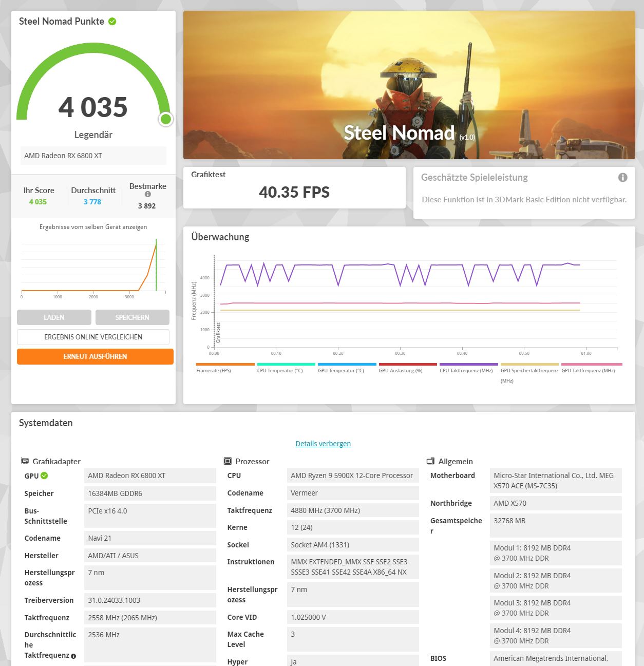Click Durchschnitt value 3 778
Image resolution: width=644 pixels, height=666 pixels.
click(92, 202)
